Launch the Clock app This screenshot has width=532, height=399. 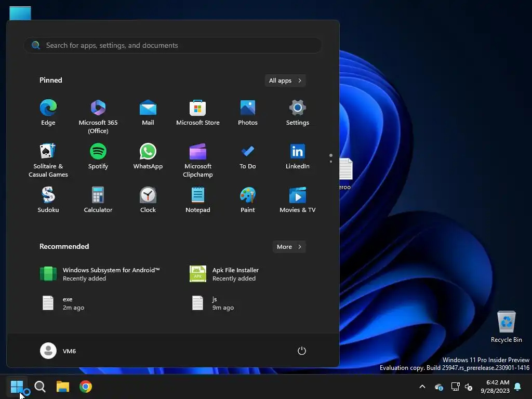click(148, 200)
